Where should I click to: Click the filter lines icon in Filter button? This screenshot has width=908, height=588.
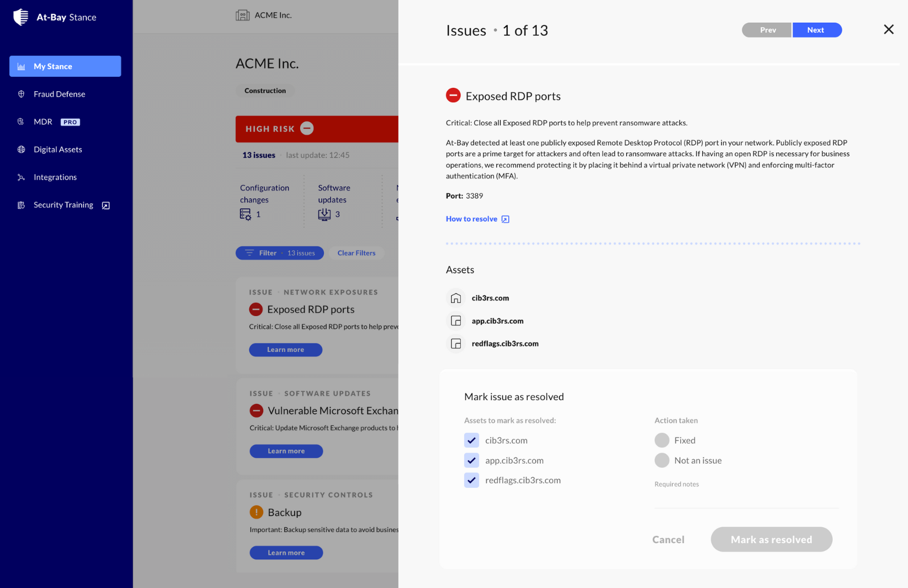(x=250, y=253)
